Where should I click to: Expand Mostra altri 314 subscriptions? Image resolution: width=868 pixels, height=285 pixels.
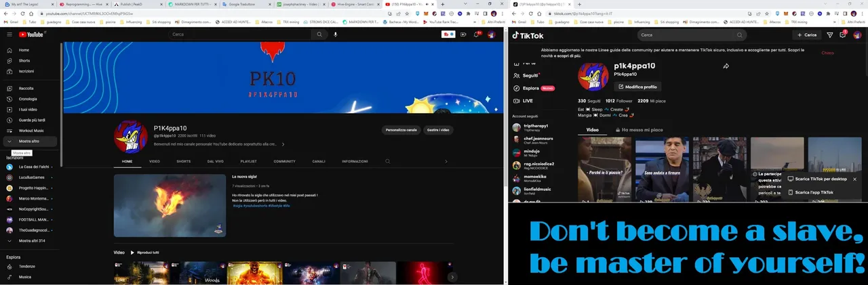[x=31, y=241]
